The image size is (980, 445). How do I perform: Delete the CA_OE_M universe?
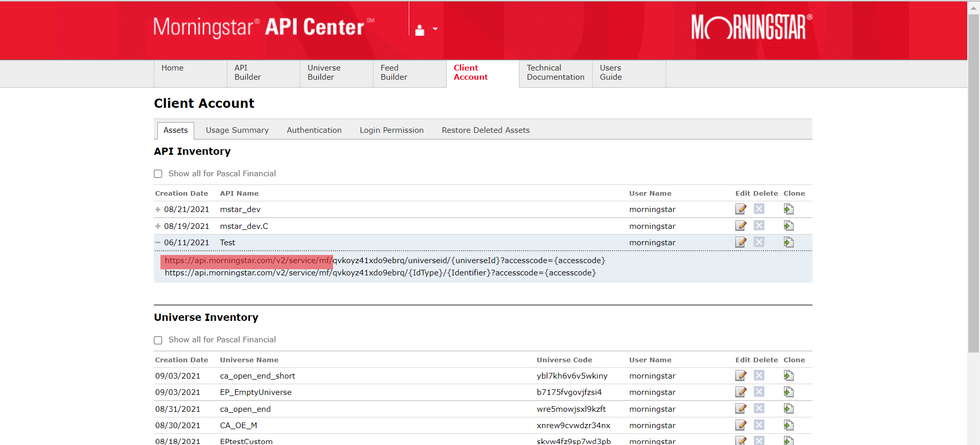click(759, 425)
